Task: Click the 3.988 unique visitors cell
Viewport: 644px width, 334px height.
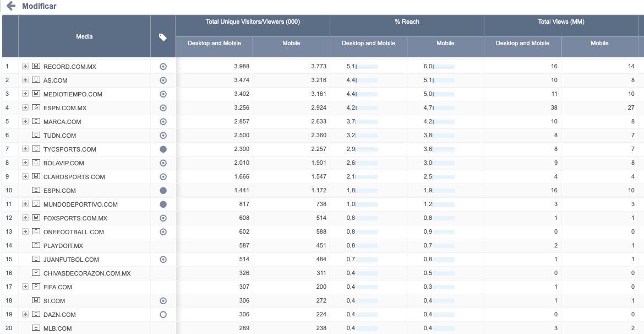Action: pos(215,67)
